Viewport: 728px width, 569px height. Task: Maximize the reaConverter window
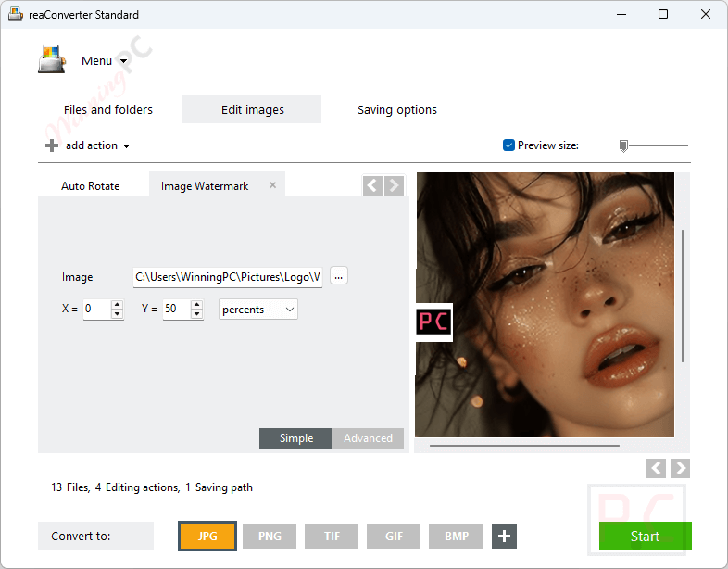pyautogui.click(x=663, y=15)
